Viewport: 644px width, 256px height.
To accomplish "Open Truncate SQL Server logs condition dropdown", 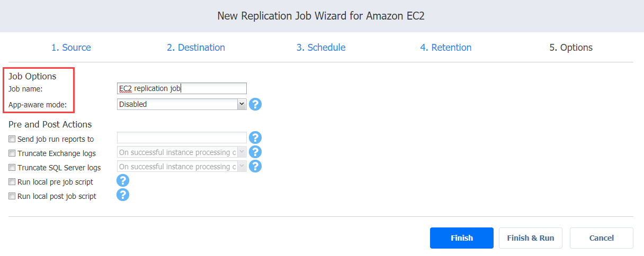I will [x=182, y=167].
